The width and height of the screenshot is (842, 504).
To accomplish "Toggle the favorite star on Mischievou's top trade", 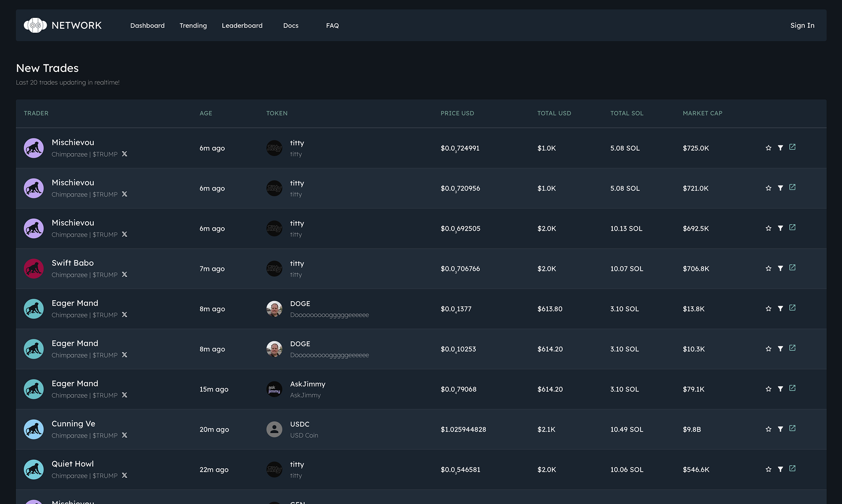I will pos(768,147).
